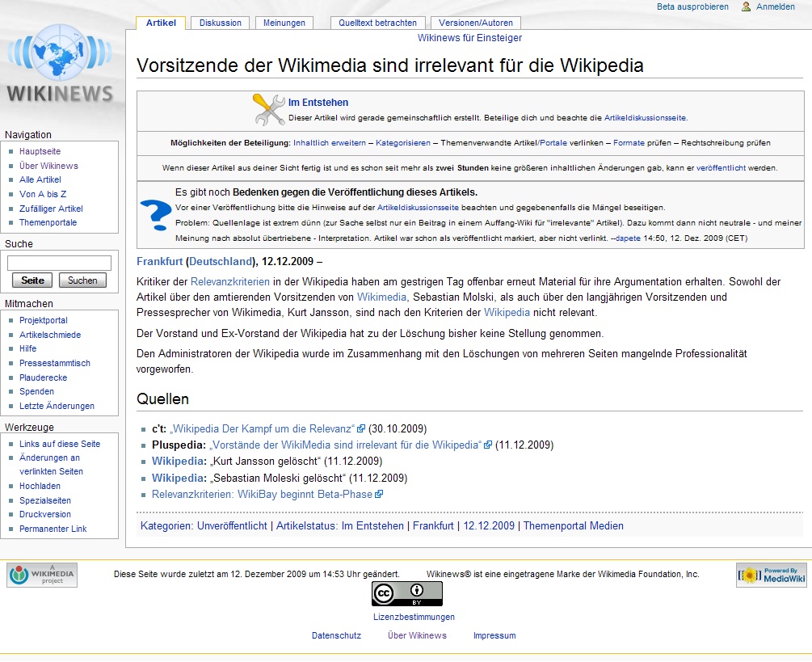Open Hilfe in Mitmachen section
The height and width of the screenshot is (662, 812).
[27, 348]
